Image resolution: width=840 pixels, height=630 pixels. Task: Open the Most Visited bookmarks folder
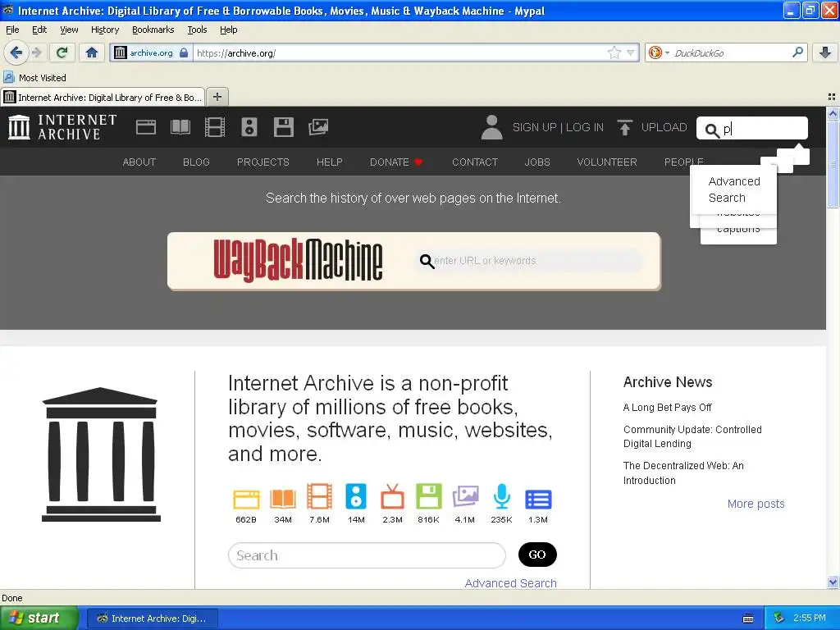coord(35,78)
